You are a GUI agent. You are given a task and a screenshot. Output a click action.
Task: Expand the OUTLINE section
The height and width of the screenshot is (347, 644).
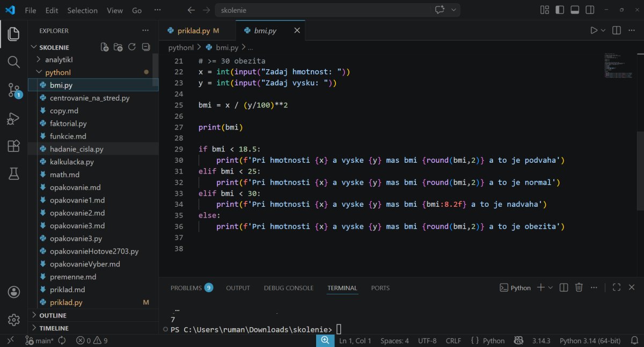pos(53,315)
